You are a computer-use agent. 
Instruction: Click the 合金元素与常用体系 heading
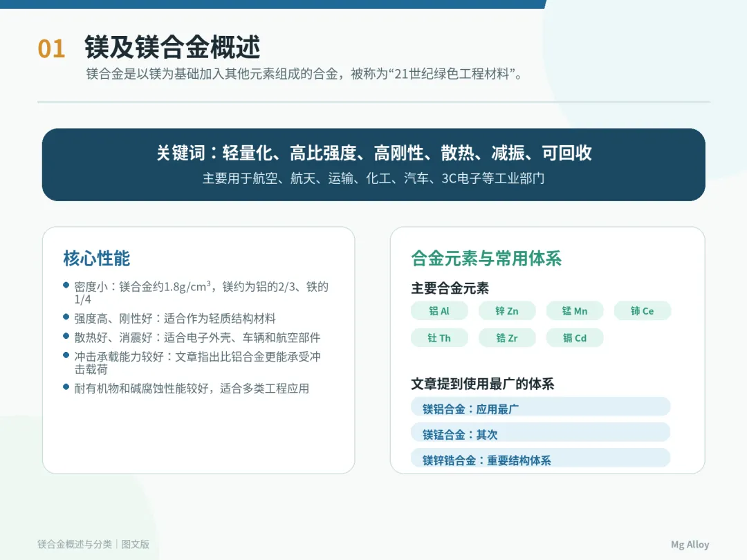tap(486, 258)
